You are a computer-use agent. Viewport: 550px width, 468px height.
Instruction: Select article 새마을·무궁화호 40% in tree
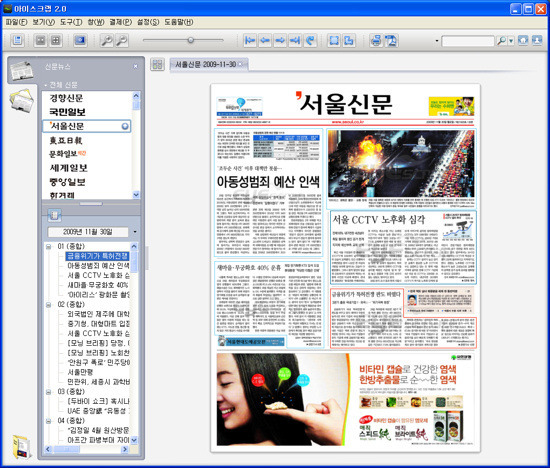[98, 285]
